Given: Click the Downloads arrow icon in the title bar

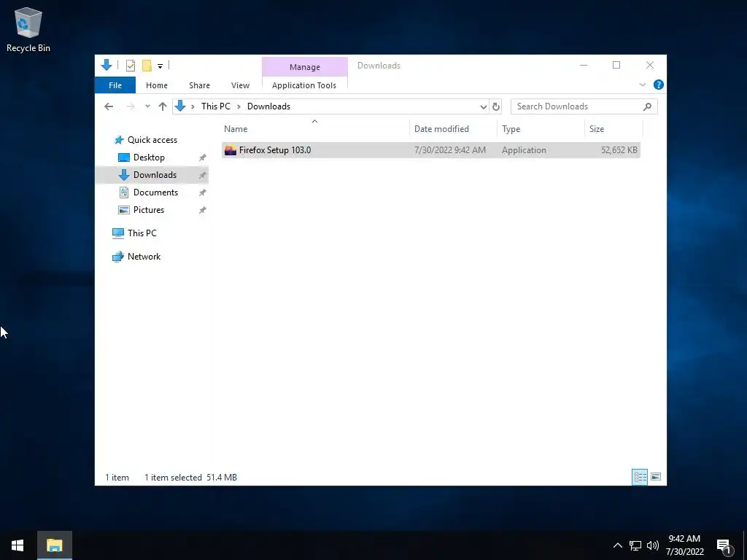Looking at the screenshot, I should click(x=107, y=65).
